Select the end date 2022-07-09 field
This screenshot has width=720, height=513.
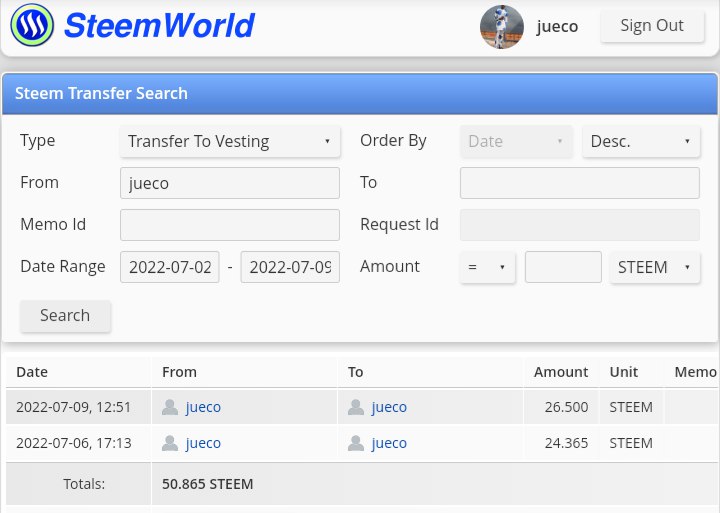click(290, 267)
